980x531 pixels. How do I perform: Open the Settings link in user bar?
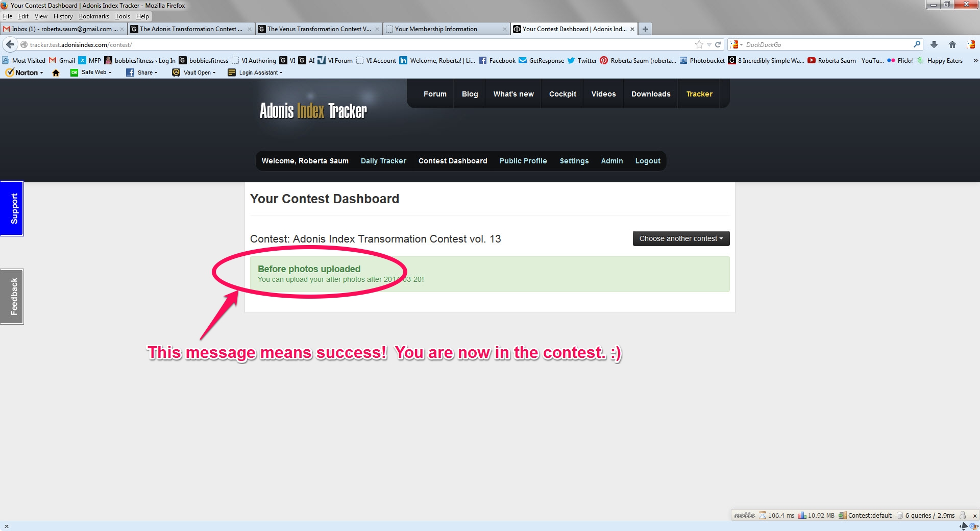(x=574, y=161)
